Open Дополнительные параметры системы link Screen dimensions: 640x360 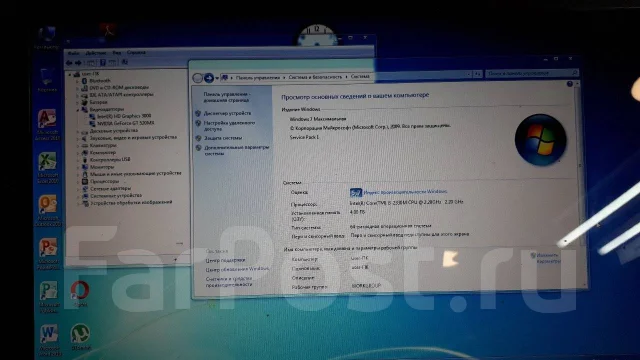[237, 150]
